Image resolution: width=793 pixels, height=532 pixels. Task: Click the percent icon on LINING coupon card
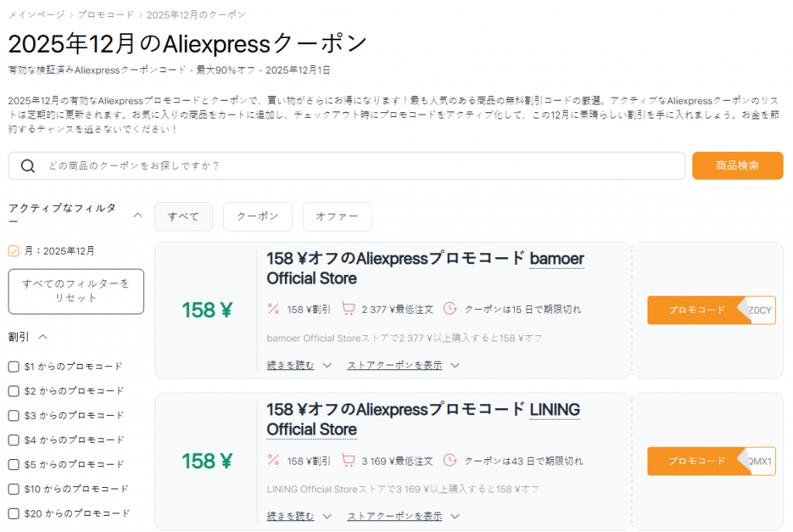click(x=274, y=461)
